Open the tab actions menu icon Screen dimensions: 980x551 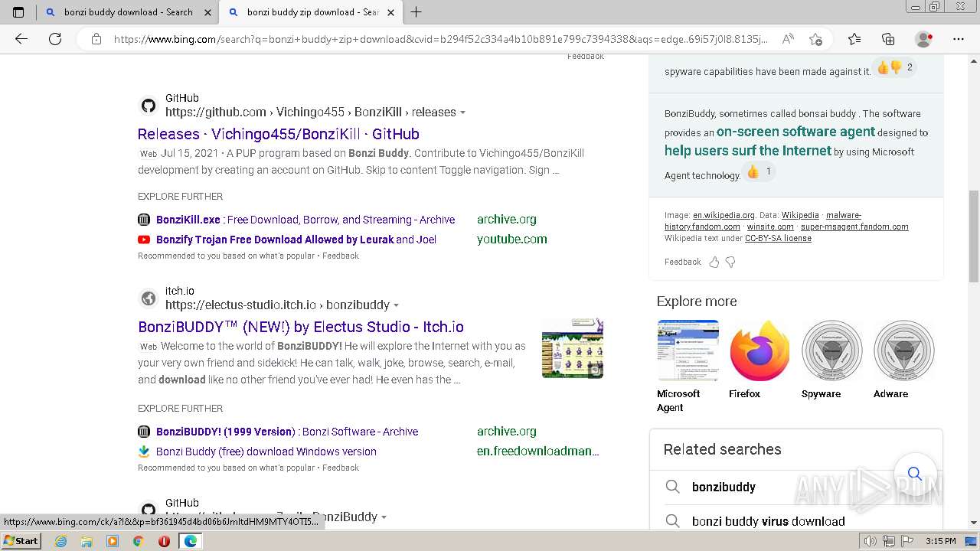click(18, 12)
